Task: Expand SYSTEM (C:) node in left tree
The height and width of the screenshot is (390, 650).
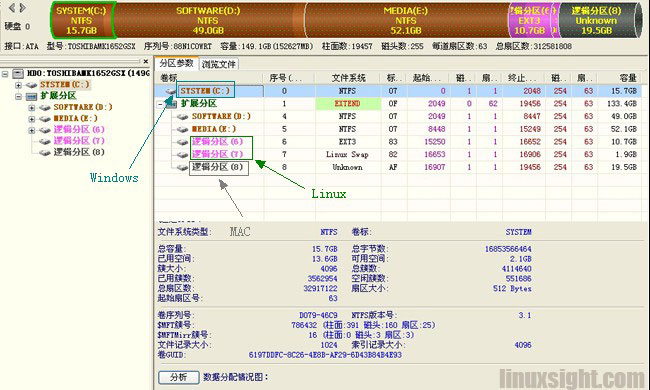Action: point(18,85)
